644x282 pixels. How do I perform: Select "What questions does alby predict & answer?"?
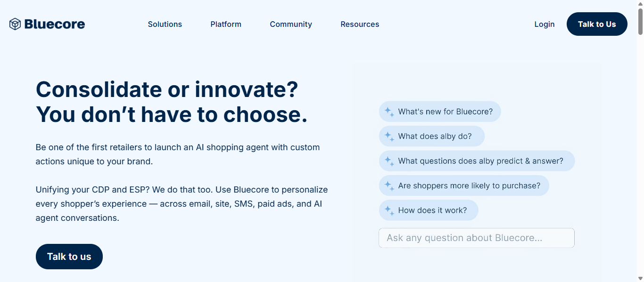pos(480,161)
